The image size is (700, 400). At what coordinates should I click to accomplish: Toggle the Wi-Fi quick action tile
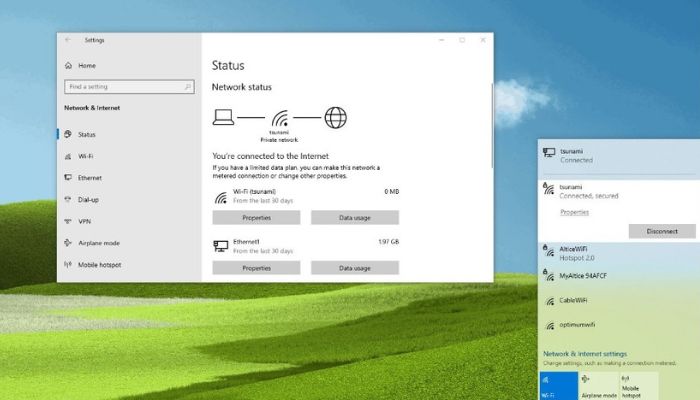[559, 386]
